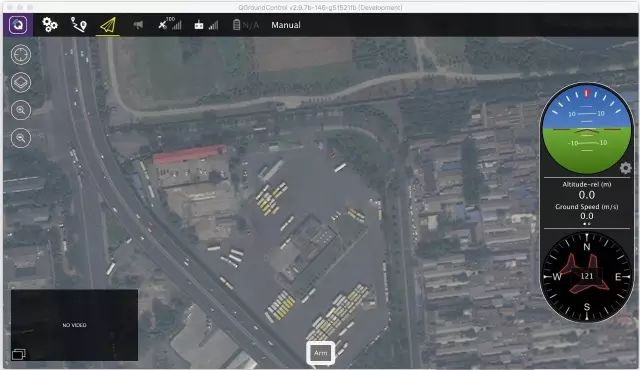Open the QGroundControl application logo menu
640x370 pixels.
[x=18, y=25]
